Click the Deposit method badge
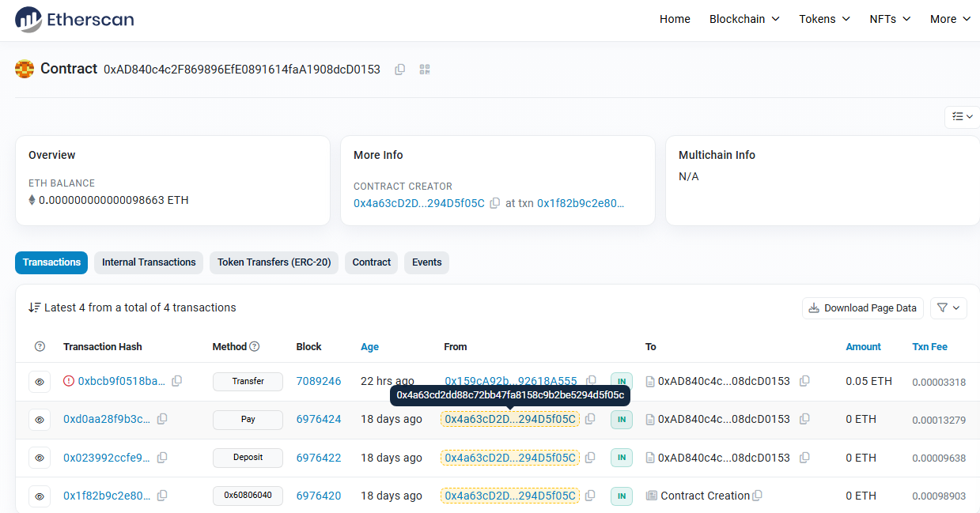 (x=248, y=457)
